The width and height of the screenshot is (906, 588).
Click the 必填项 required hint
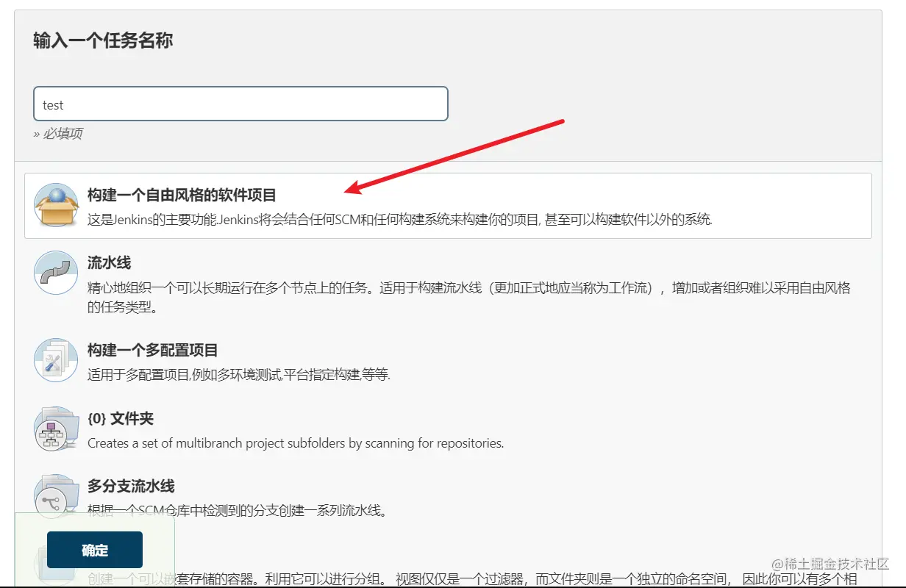click(58, 134)
